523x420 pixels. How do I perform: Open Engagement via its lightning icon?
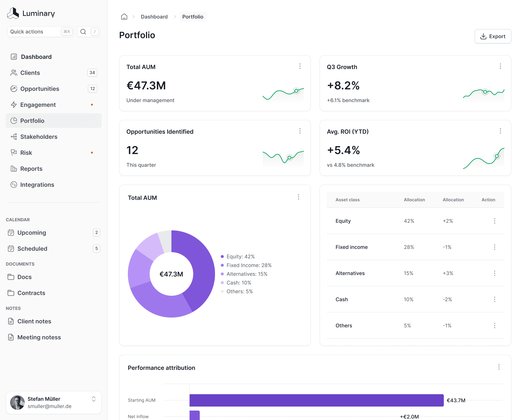pos(14,105)
